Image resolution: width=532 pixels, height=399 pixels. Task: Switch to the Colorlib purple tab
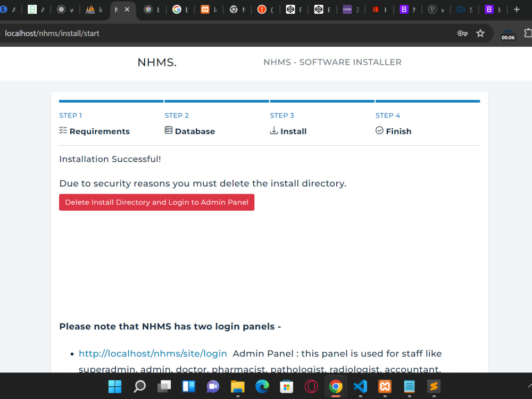pos(347,10)
